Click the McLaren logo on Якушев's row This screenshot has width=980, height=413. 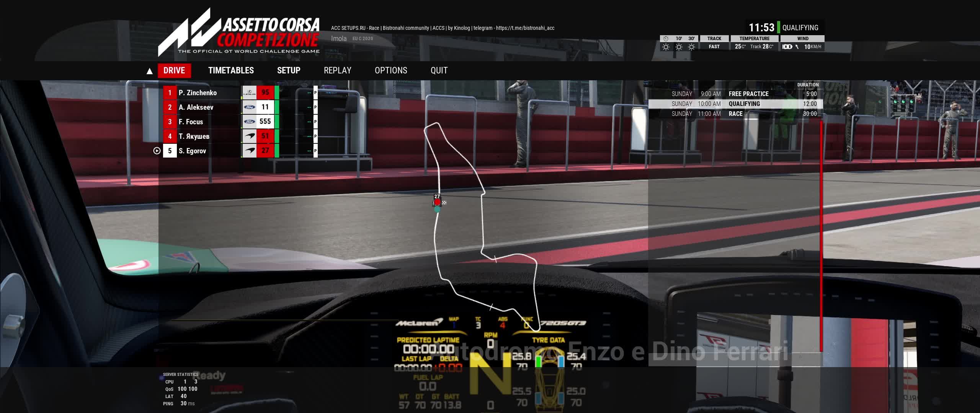click(250, 136)
